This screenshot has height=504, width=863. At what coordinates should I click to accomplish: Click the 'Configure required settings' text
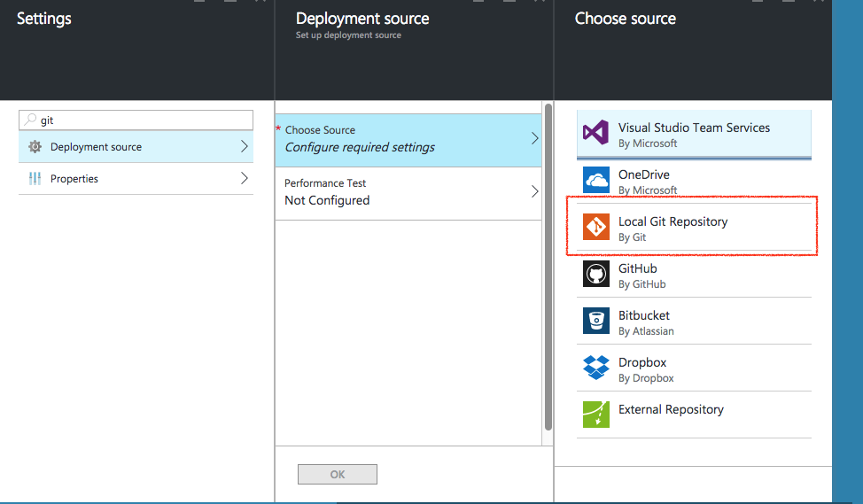pyautogui.click(x=360, y=147)
